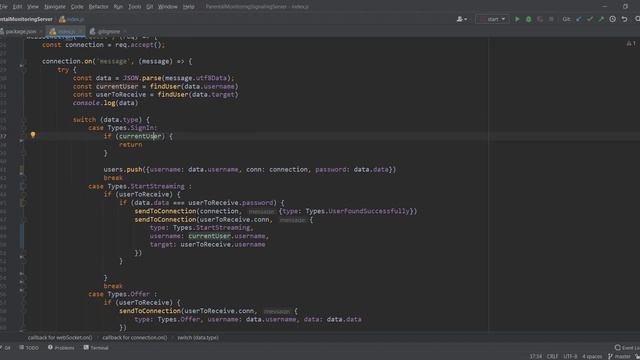Click 'callback for webSocket.on()' breadcrumb
Image resolution: width=640 pixels, height=360 pixels.
[60, 338]
